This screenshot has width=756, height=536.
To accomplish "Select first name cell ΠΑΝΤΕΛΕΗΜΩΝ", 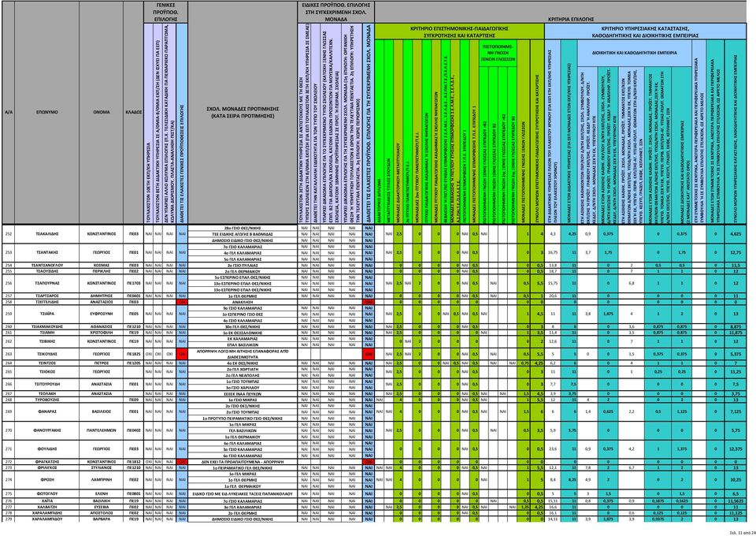I will click(102, 430).
